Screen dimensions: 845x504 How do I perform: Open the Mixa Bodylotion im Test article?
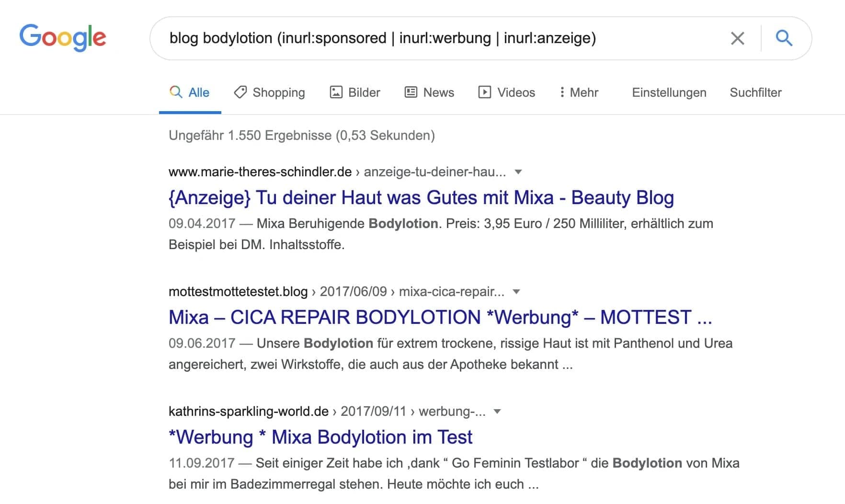pos(320,437)
